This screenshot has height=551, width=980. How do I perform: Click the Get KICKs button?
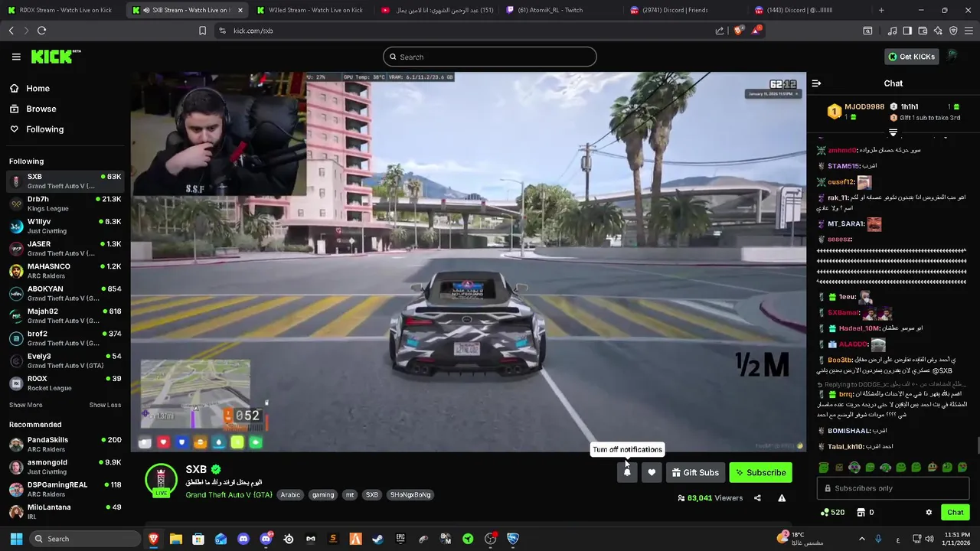(911, 57)
